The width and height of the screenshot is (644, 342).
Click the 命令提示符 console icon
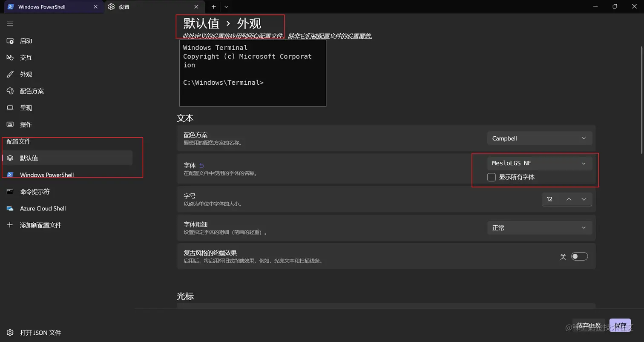(10, 192)
